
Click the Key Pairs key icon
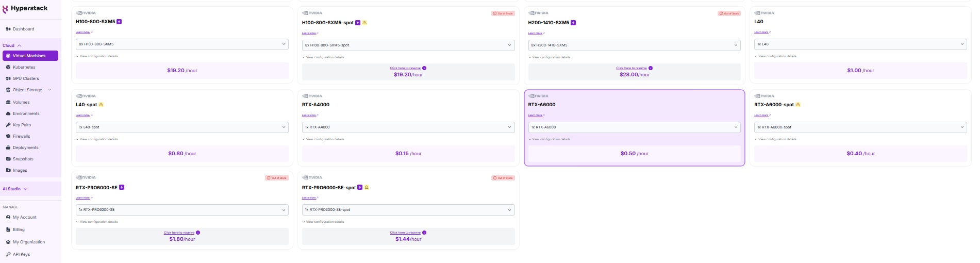point(8,125)
